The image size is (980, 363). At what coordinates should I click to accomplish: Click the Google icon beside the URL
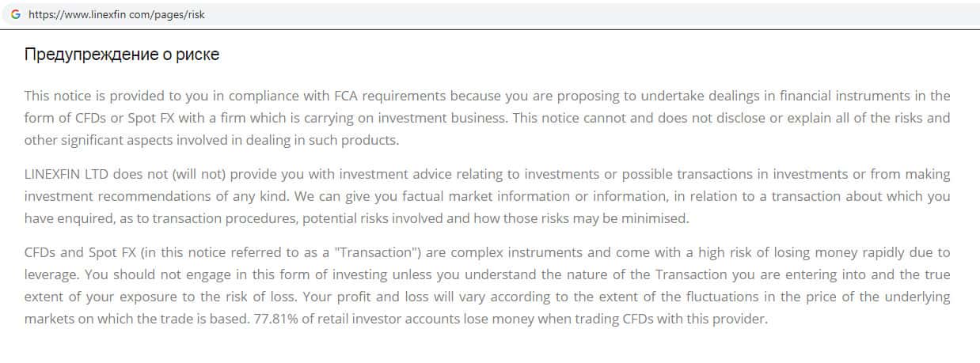tap(16, 15)
